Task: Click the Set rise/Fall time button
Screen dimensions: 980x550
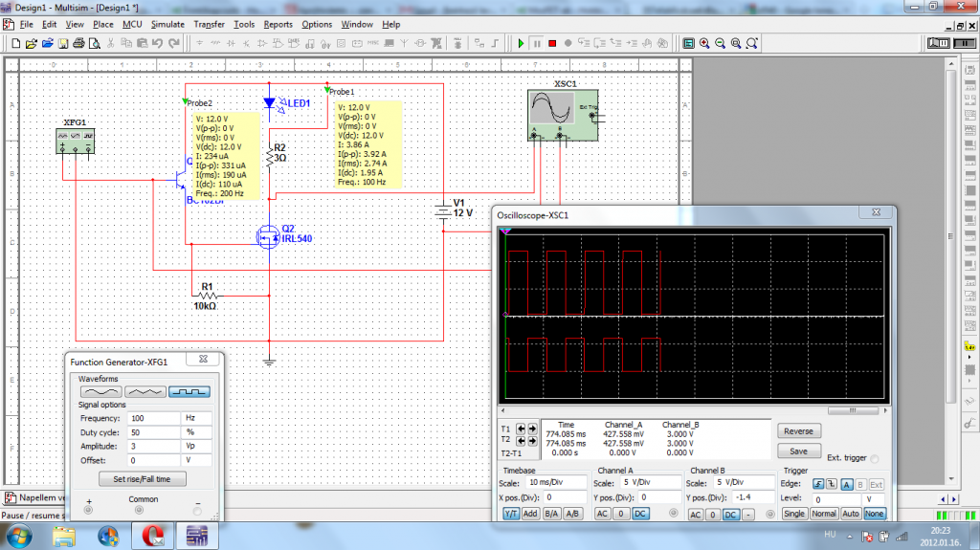Action: [x=144, y=478]
